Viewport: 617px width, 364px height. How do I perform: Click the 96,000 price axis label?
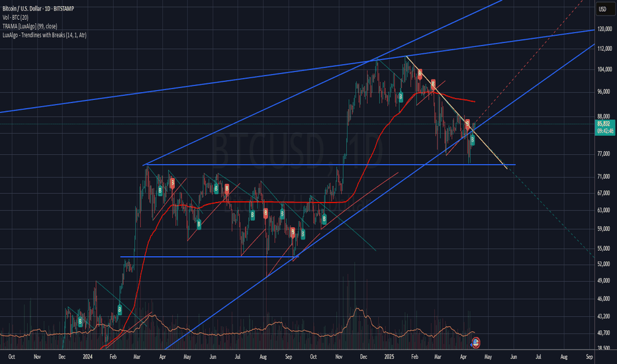[x=603, y=91]
